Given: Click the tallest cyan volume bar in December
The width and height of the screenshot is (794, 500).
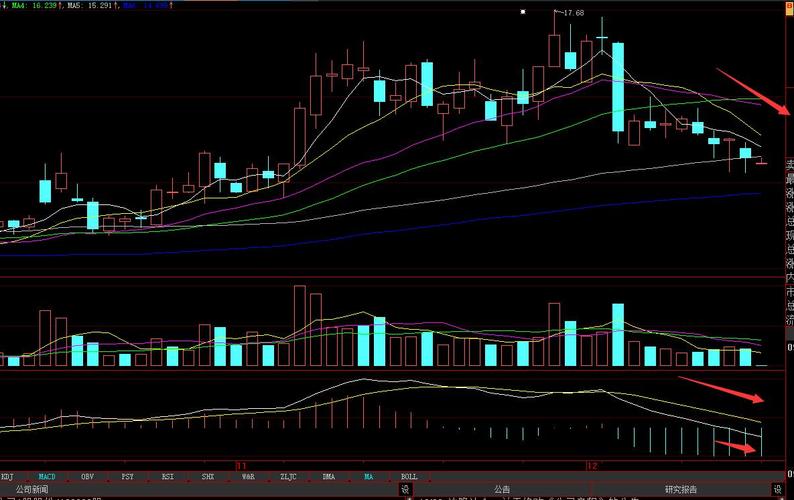Looking at the screenshot, I should pos(618,335).
